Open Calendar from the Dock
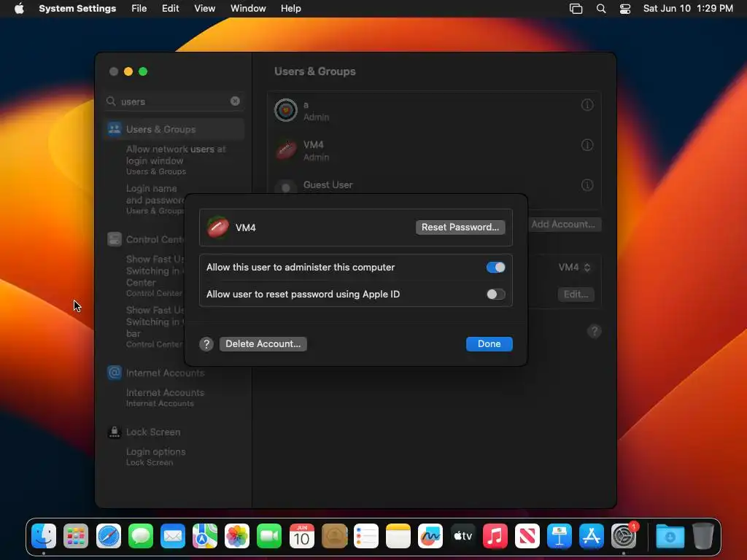747x560 pixels. [301, 536]
